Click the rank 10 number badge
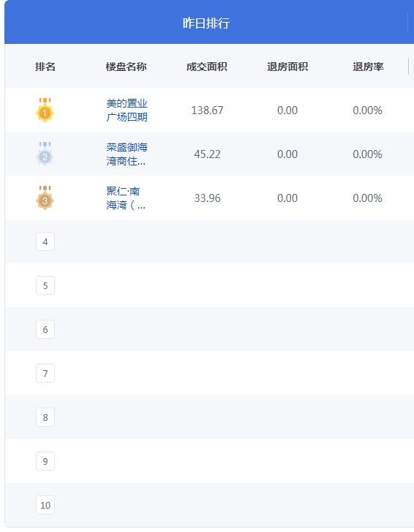Screen dimensions: 414x532 pos(45,505)
